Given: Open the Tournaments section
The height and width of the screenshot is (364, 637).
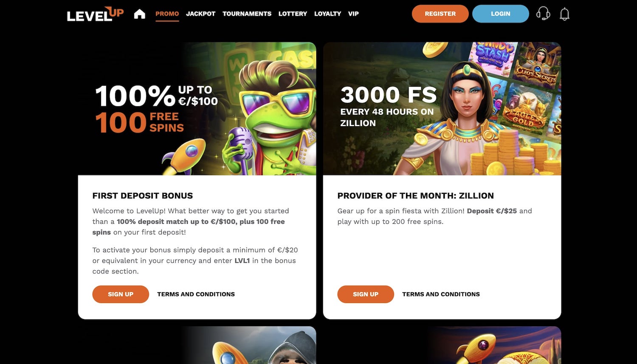Looking at the screenshot, I should [x=247, y=14].
